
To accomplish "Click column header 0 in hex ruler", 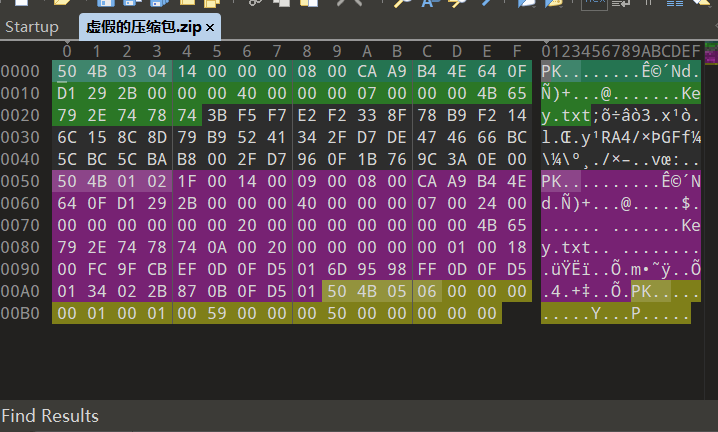I will [67, 51].
